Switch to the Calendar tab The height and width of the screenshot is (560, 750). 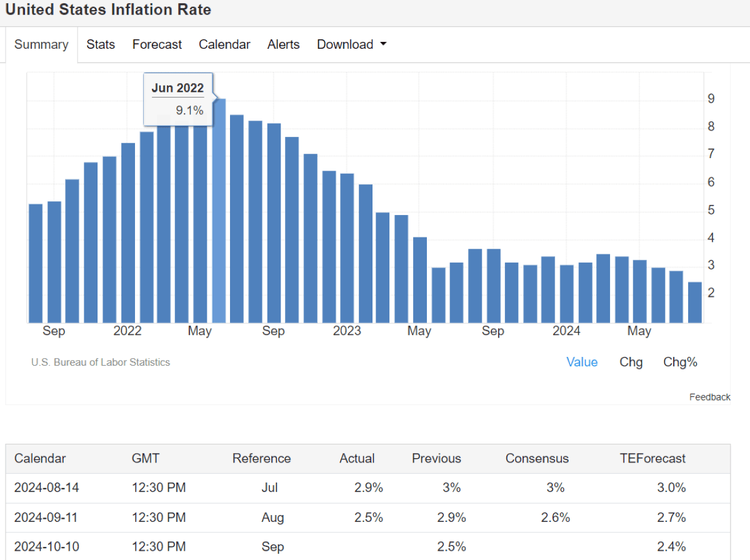coord(224,44)
